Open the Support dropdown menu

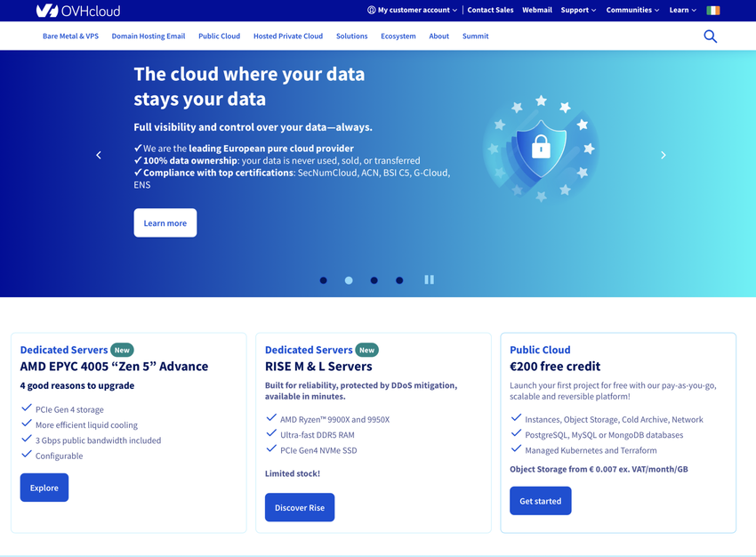tap(578, 11)
